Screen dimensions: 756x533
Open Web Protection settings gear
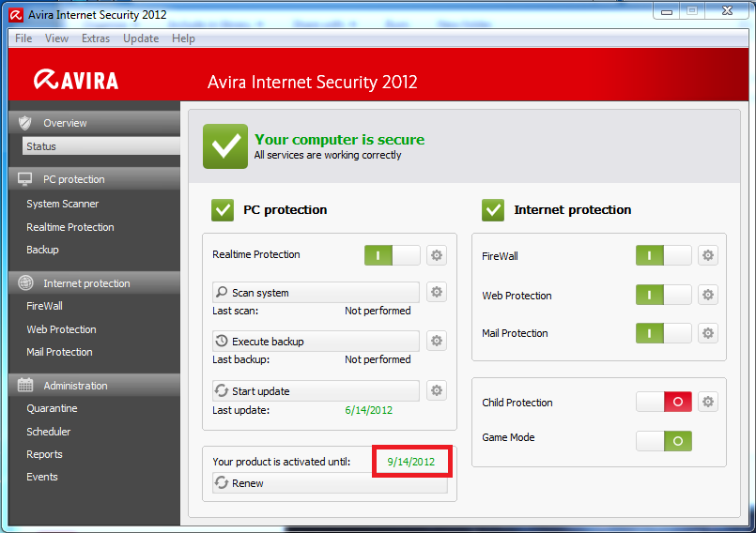708,295
